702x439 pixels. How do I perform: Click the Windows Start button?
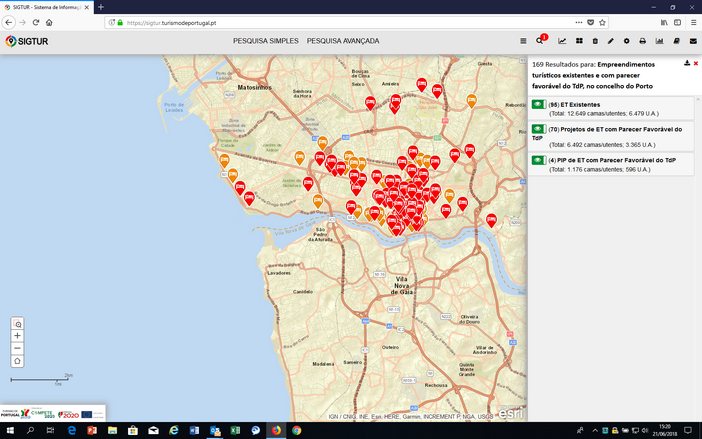(9, 430)
